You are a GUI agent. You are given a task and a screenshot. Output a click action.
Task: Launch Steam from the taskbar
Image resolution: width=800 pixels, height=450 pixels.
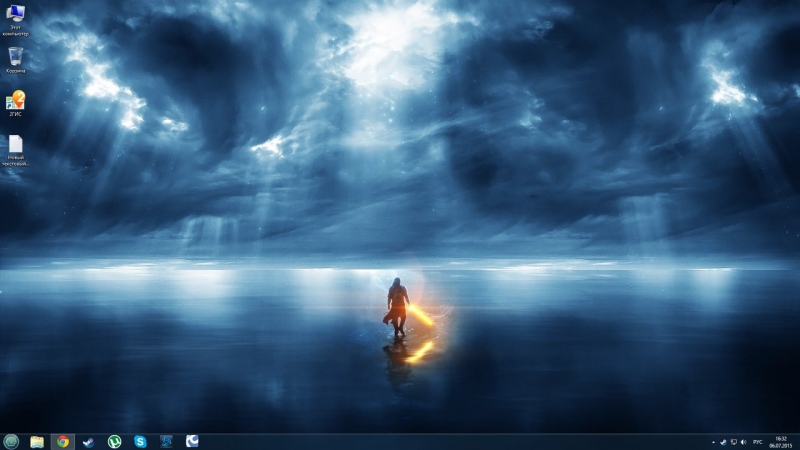pos(88,442)
